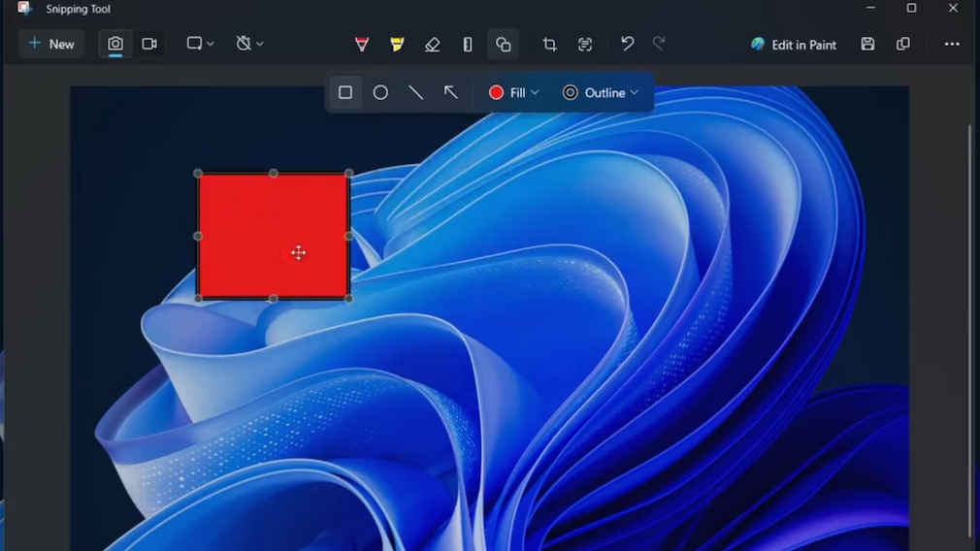Toggle the Shapes tool

click(504, 45)
